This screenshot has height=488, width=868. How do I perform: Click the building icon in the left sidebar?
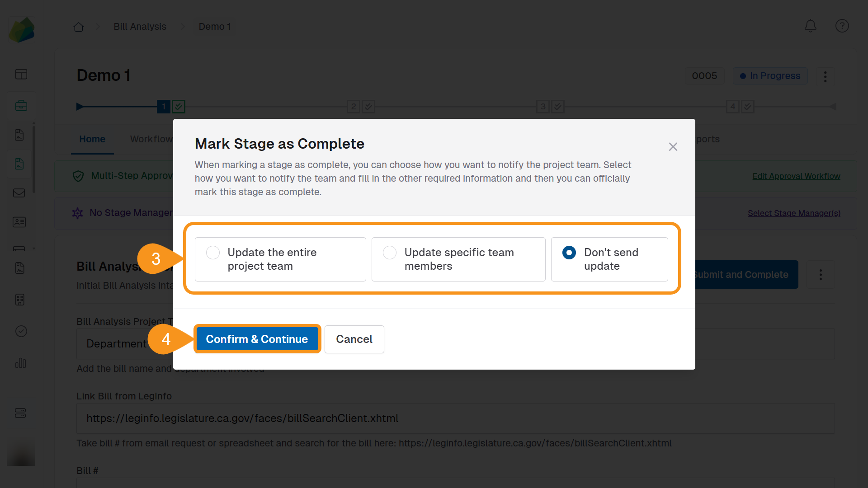pyautogui.click(x=21, y=299)
